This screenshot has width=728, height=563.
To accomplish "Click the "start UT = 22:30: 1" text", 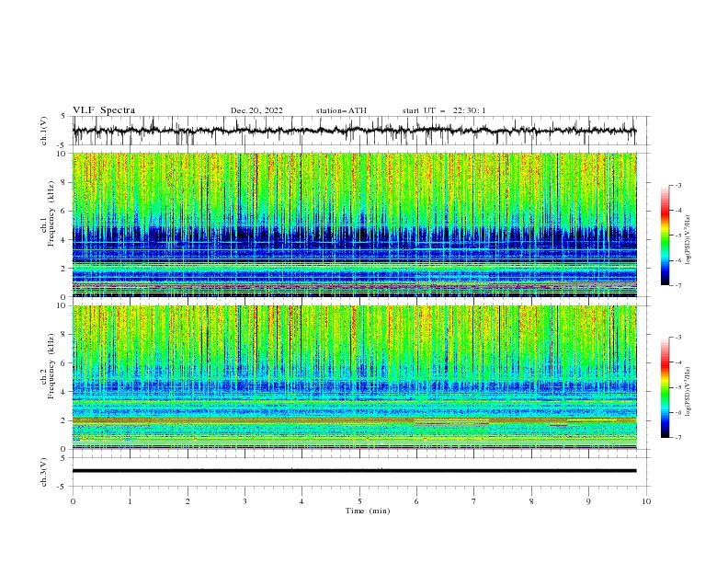I will click(x=444, y=110).
